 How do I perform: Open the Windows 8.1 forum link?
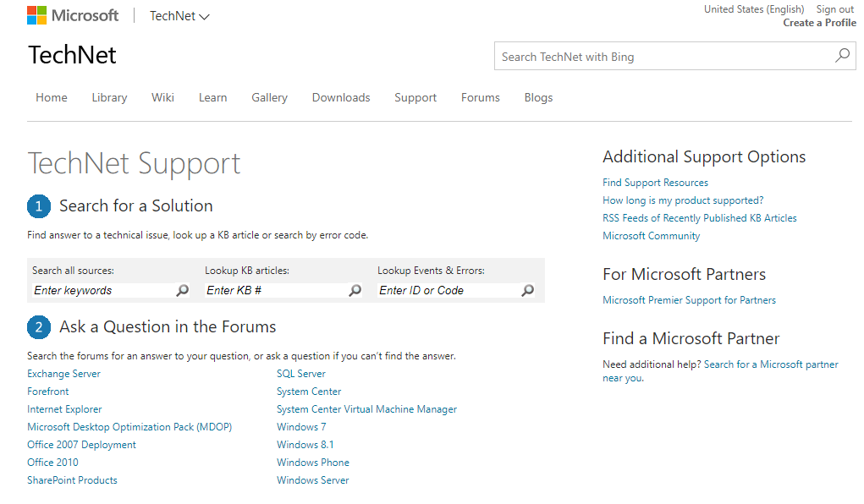(x=305, y=444)
